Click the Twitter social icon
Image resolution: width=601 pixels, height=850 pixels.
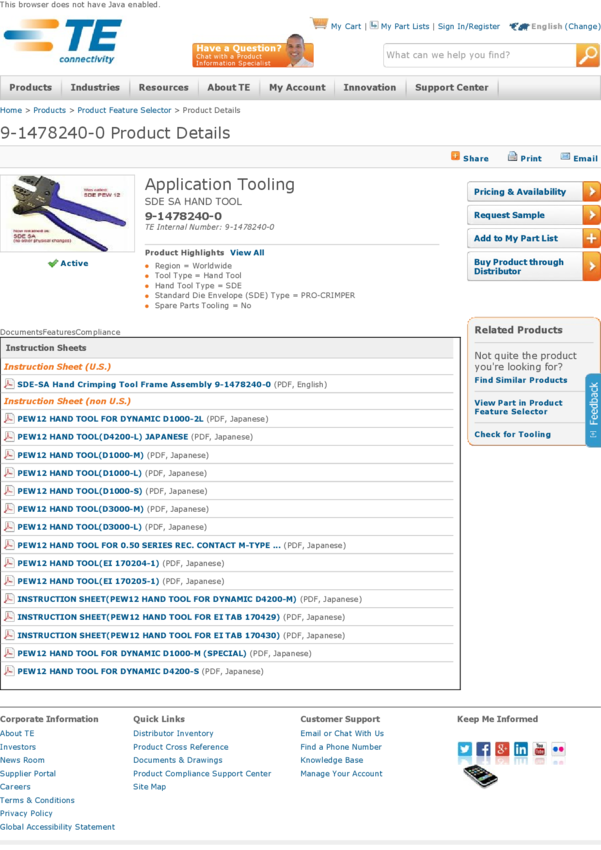(465, 749)
